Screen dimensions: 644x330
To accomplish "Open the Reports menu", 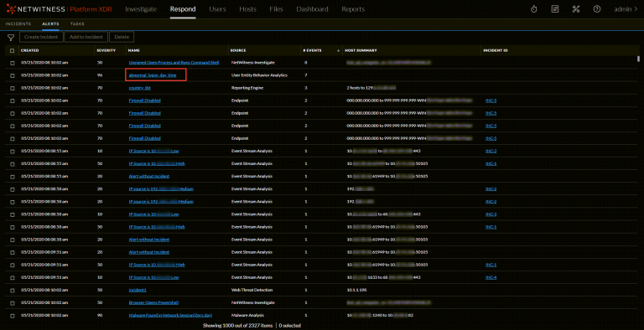I will click(353, 9).
